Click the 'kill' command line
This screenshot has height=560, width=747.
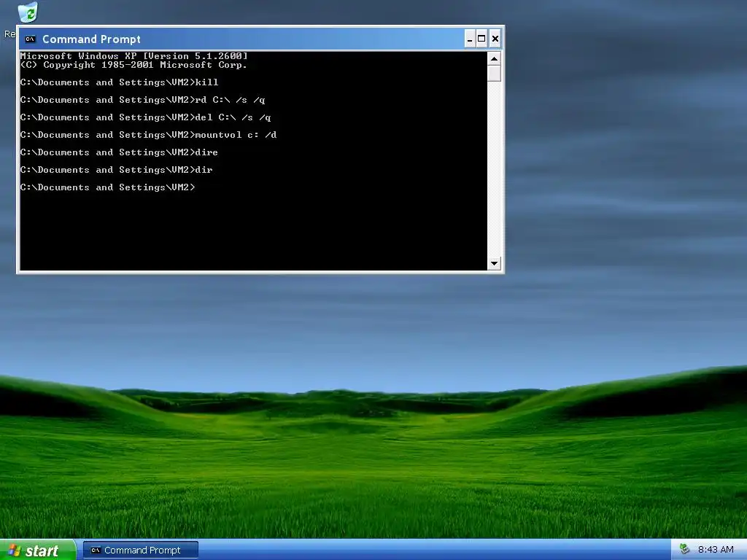119,82
